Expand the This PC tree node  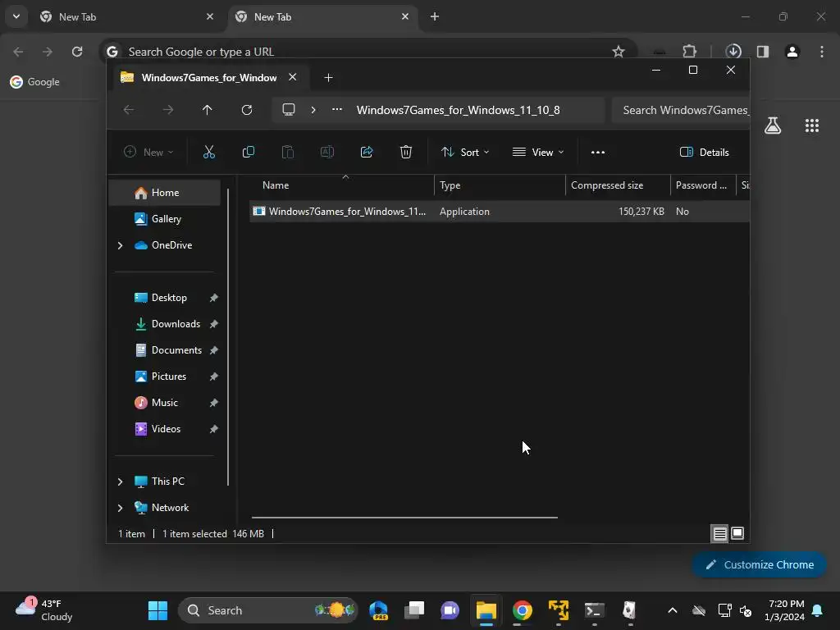tap(120, 482)
